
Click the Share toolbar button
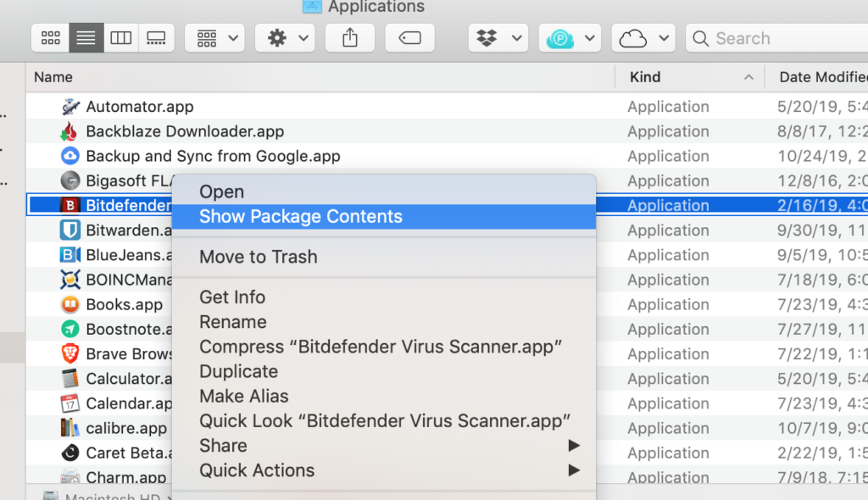(x=350, y=38)
